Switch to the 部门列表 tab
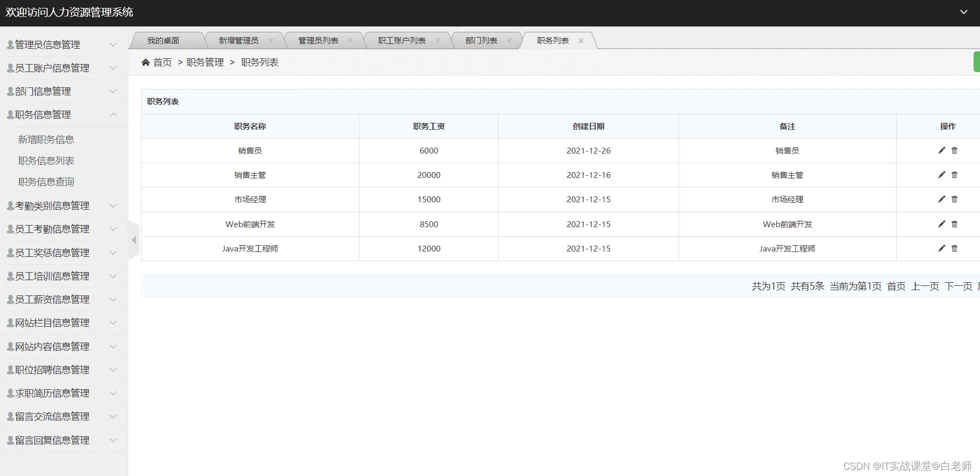This screenshot has width=980, height=476. 481,41
